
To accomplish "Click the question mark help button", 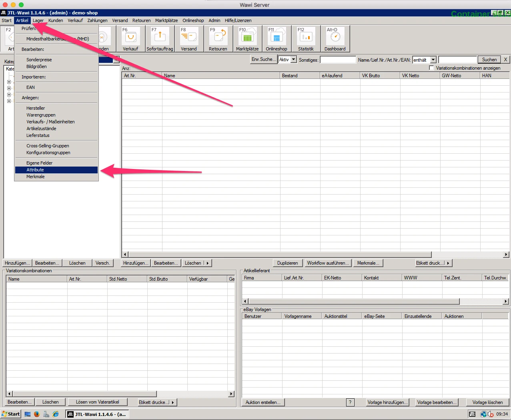I will [350, 402].
